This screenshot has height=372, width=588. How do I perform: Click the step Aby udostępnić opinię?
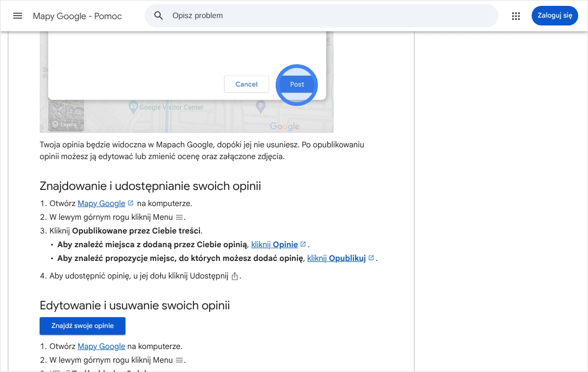[x=145, y=276]
